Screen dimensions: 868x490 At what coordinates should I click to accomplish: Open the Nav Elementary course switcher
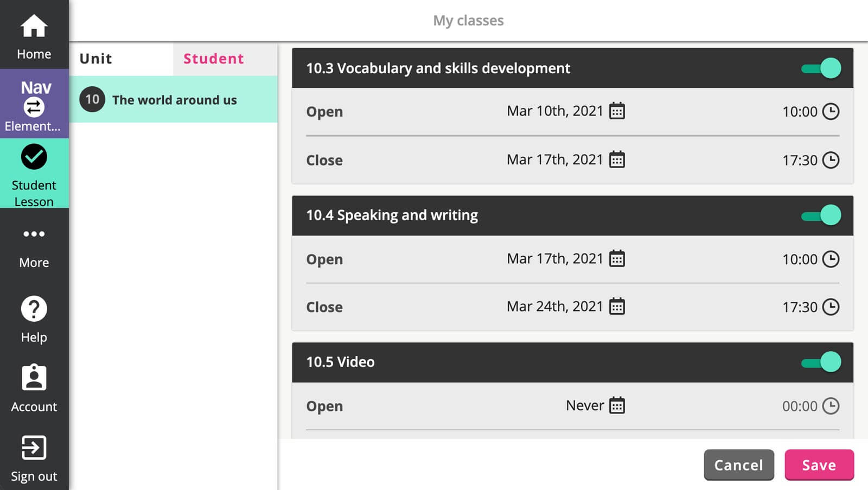pos(34,105)
